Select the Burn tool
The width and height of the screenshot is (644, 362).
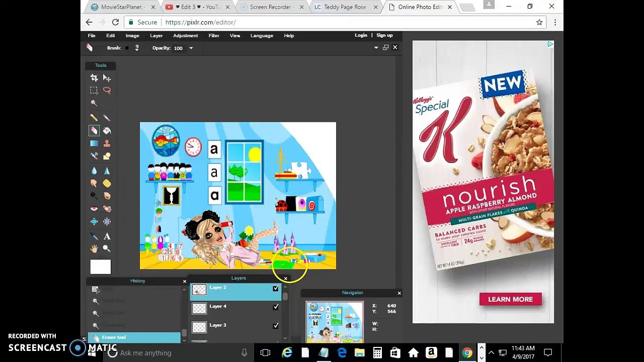107,196
